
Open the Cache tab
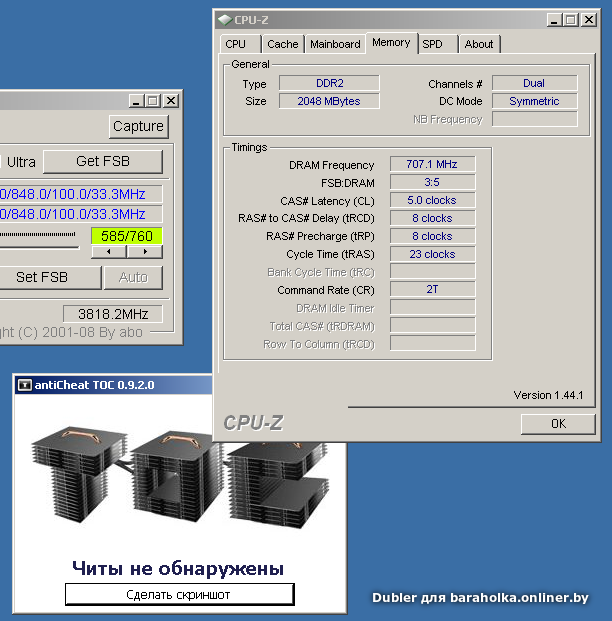point(282,44)
